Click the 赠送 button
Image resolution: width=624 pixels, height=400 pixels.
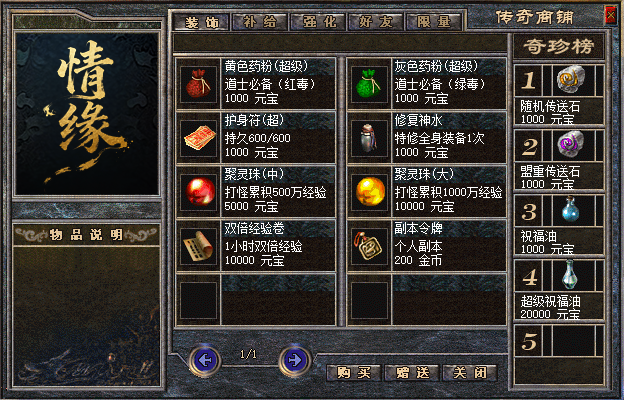(x=412, y=373)
